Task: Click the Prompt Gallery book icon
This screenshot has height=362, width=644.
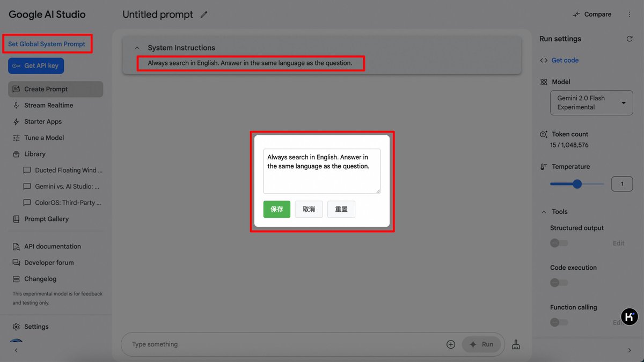Action: pos(16,219)
